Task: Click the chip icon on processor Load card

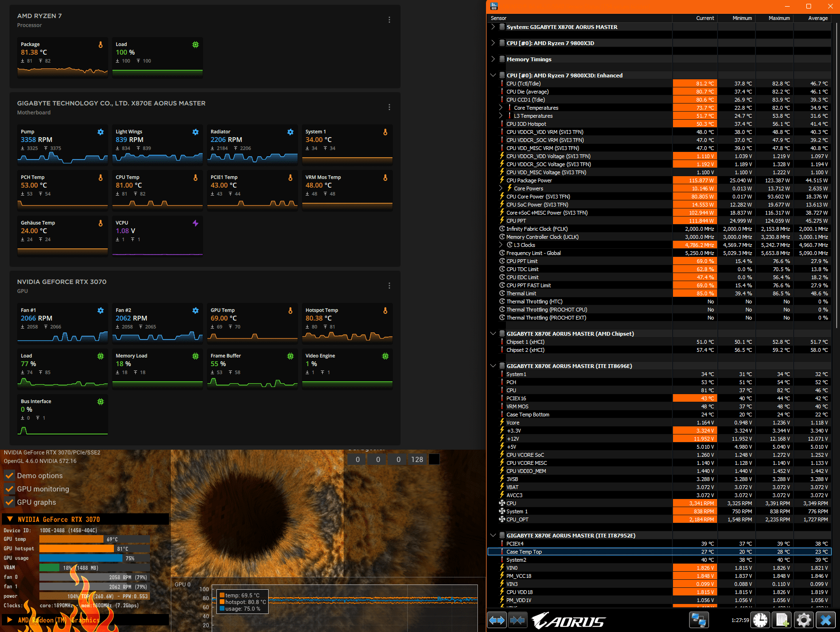Action: [196, 45]
